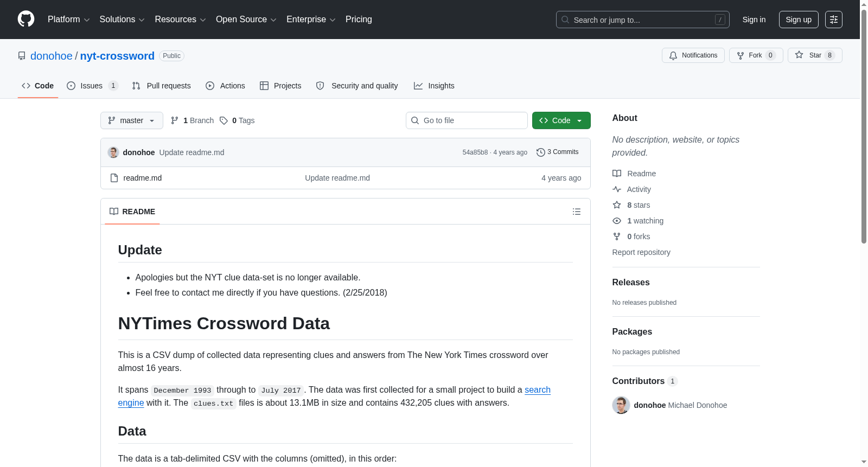Switch to Security and quality tab
Screen dimensions: 868x467
pyautogui.click(x=357, y=86)
